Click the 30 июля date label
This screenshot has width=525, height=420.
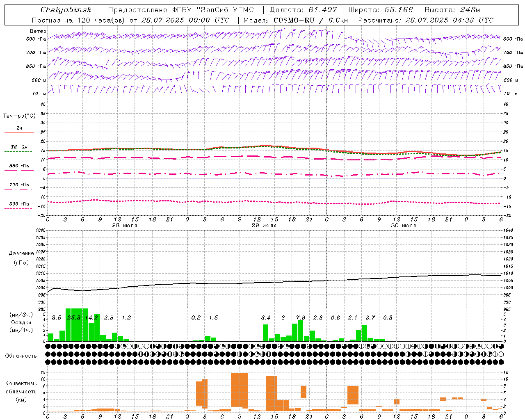404,226
